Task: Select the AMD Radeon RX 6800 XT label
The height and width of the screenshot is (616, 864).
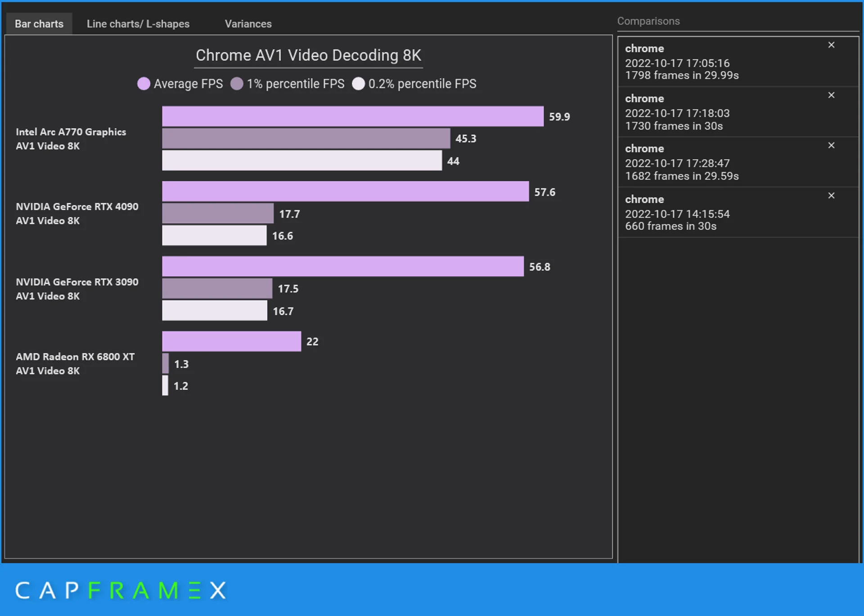Action: (75, 363)
